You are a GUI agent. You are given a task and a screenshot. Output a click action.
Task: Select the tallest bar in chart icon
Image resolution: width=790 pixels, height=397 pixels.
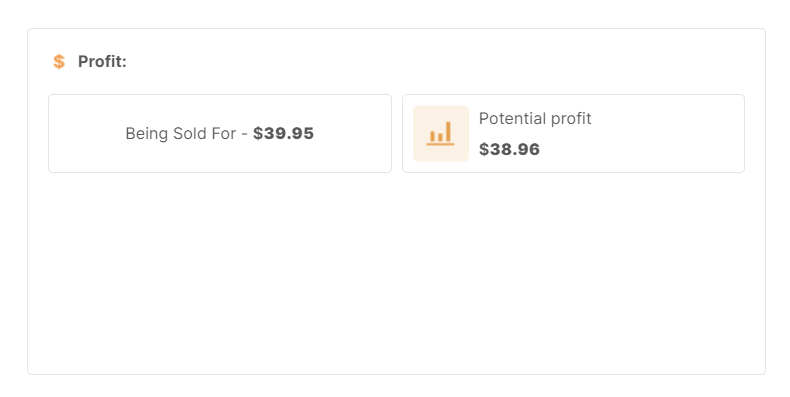click(x=448, y=131)
